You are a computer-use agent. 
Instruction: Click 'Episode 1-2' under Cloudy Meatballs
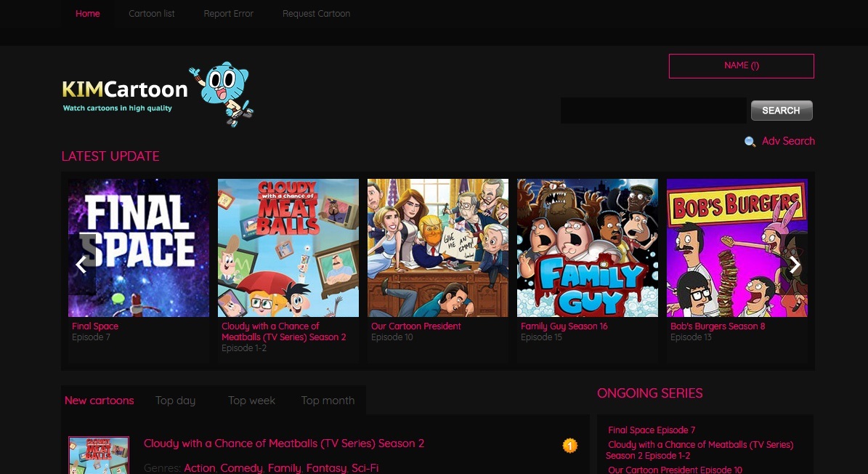coord(244,348)
